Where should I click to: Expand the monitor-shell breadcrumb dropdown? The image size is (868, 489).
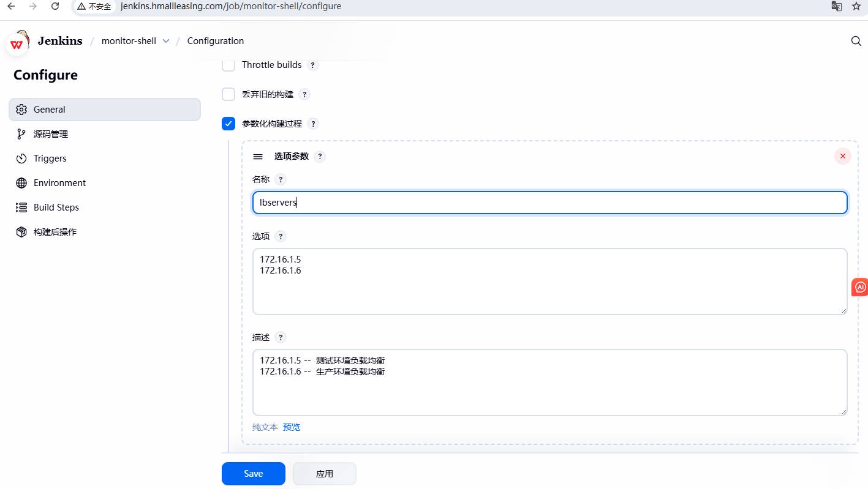(166, 41)
